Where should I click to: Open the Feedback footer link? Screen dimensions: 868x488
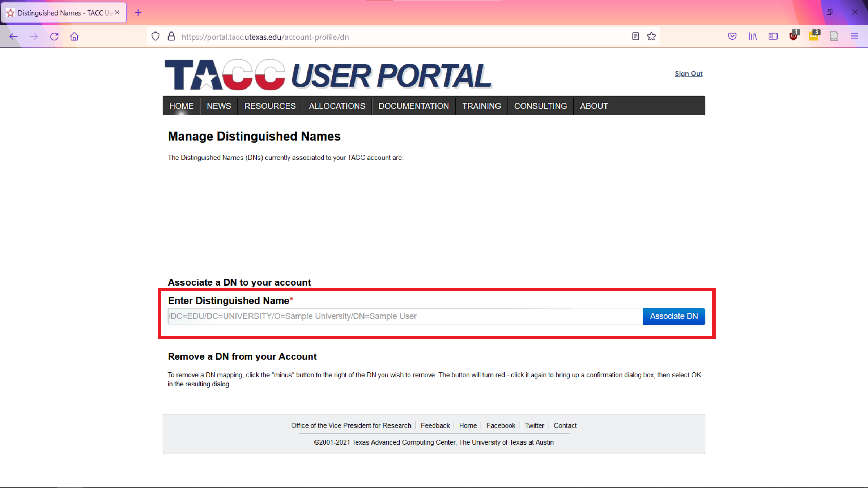pyautogui.click(x=435, y=425)
